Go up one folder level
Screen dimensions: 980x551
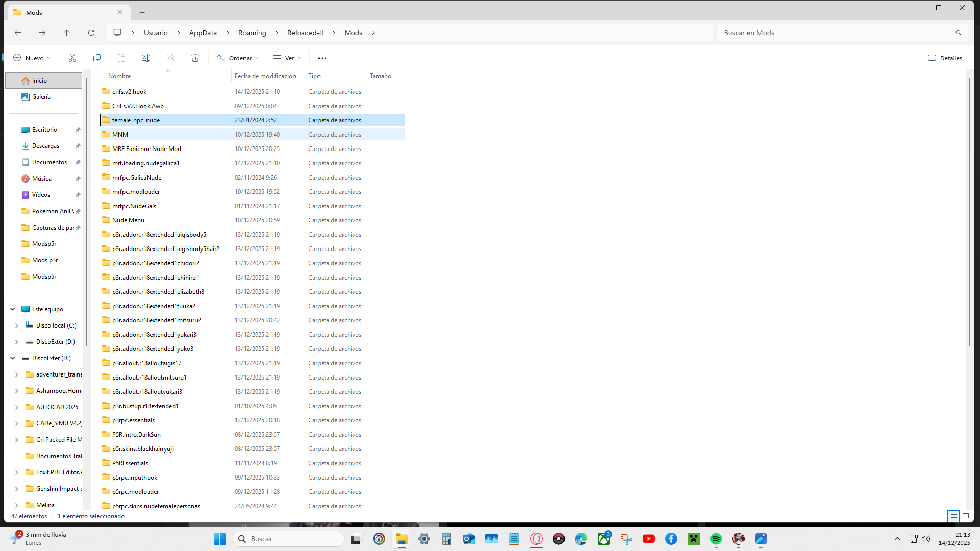67,33
